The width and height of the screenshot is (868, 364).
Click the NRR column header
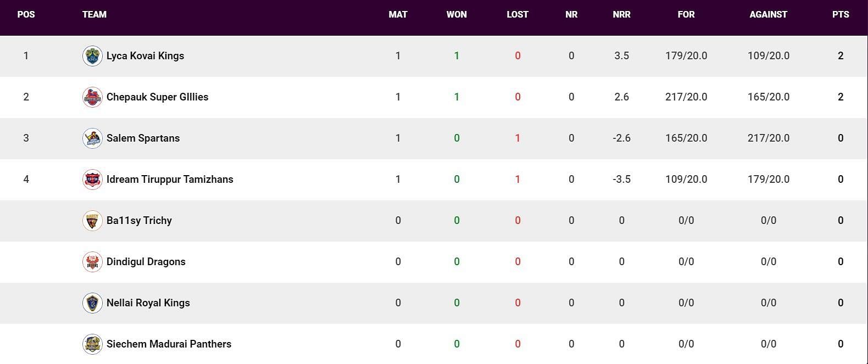[621, 14]
